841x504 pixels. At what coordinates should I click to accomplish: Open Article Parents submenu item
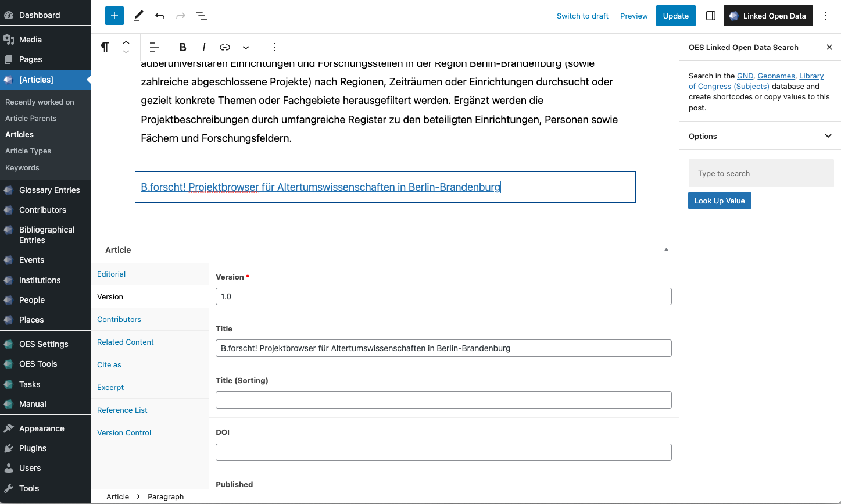(31, 118)
